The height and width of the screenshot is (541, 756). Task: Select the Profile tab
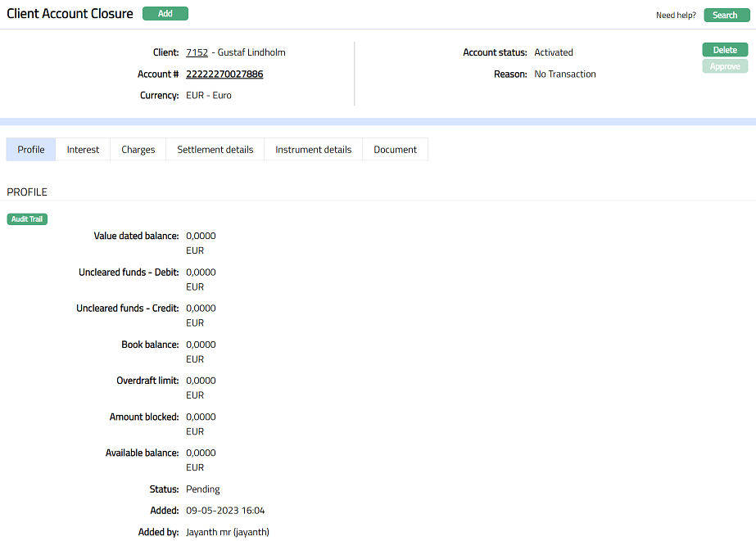click(x=31, y=150)
